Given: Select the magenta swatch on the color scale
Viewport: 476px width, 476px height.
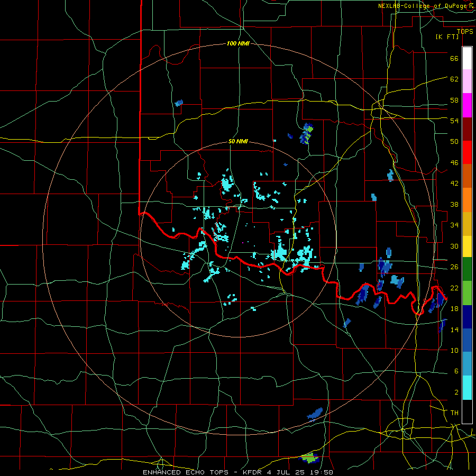Looking at the screenshot, I should 467,105.
